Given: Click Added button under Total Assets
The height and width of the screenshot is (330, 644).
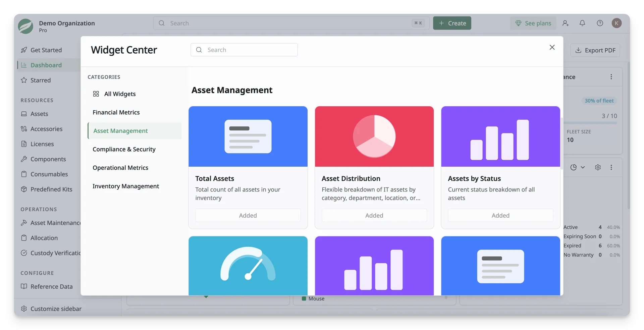Looking at the screenshot, I should pyautogui.click(x=248, y=215).
